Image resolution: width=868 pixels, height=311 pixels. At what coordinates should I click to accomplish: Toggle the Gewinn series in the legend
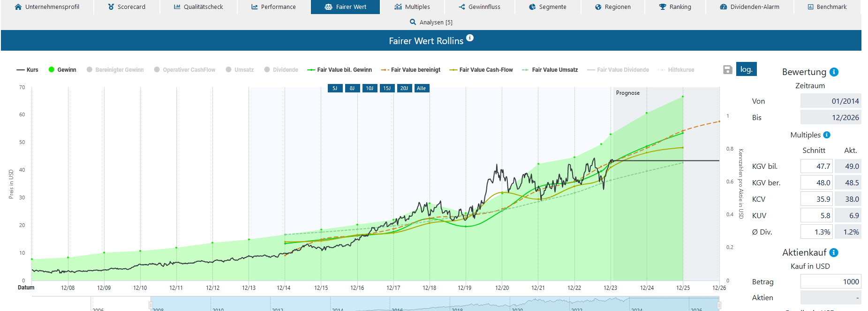tap(62, 70)
